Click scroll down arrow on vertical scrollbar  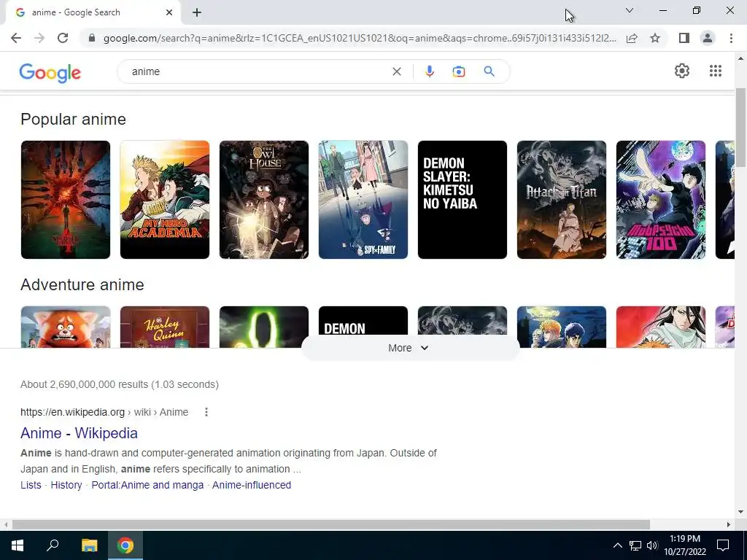740,512
